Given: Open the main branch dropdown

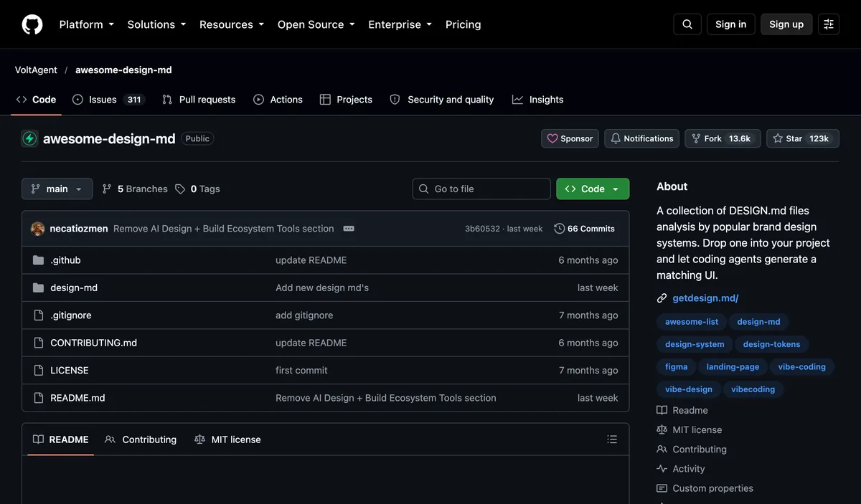Looking at the screenshot, I should click(57, 189).
